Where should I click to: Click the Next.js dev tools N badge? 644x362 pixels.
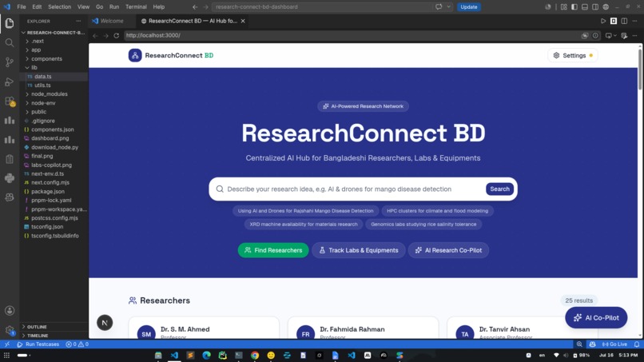coord(105,323)
